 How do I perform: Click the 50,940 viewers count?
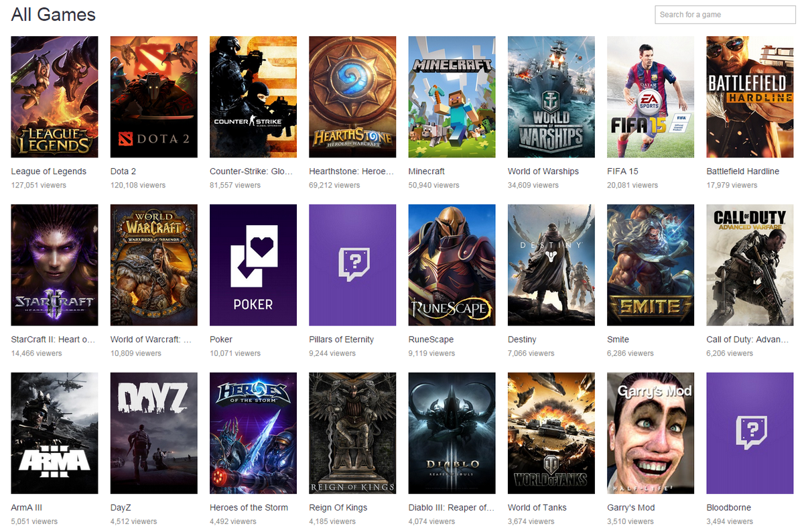coord(434,186)
